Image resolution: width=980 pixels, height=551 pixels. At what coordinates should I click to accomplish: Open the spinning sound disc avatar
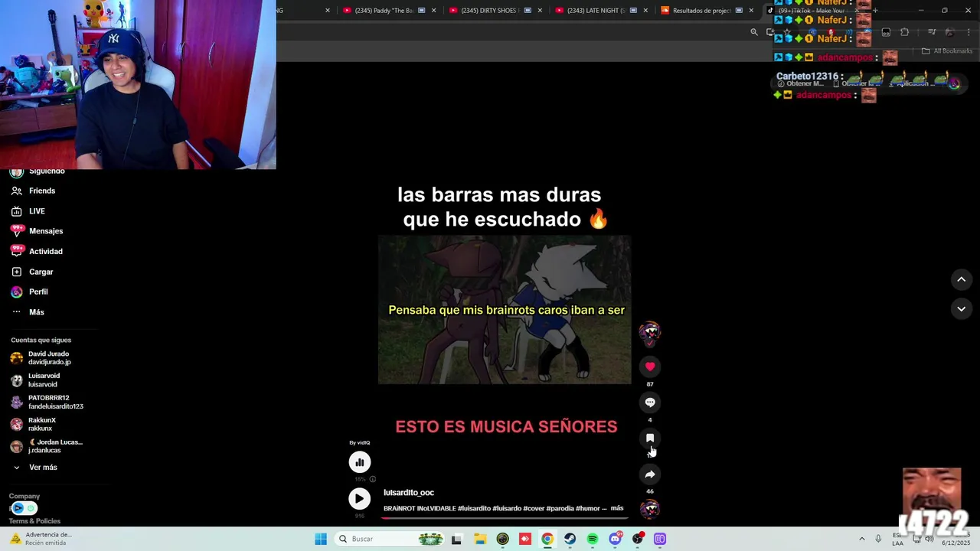pyautogui.click(x=650, y=509)
